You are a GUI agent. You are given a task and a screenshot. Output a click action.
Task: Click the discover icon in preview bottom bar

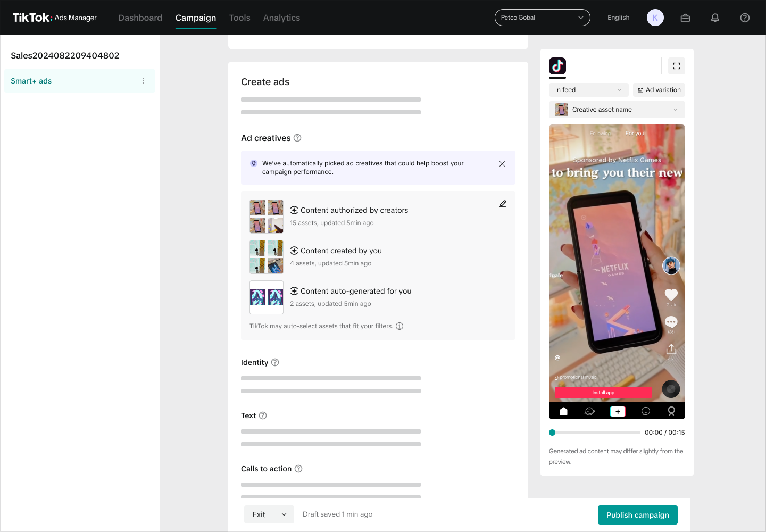pyautogui.click(x=589, y=411)
